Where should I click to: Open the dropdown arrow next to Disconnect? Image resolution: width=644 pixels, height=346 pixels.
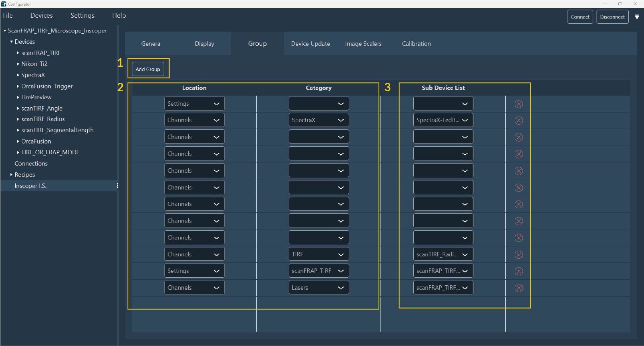click(x=637, y=17)
